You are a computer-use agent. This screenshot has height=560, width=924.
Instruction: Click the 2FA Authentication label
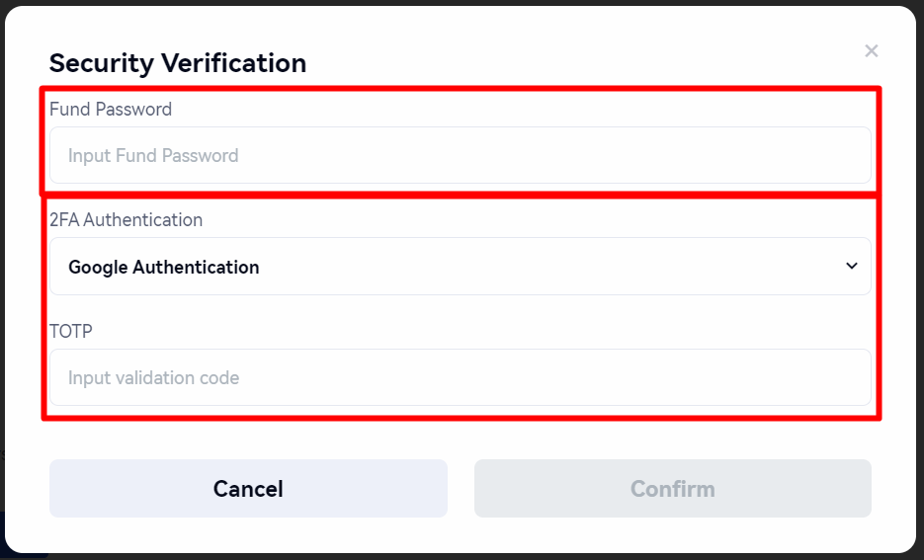126,219
